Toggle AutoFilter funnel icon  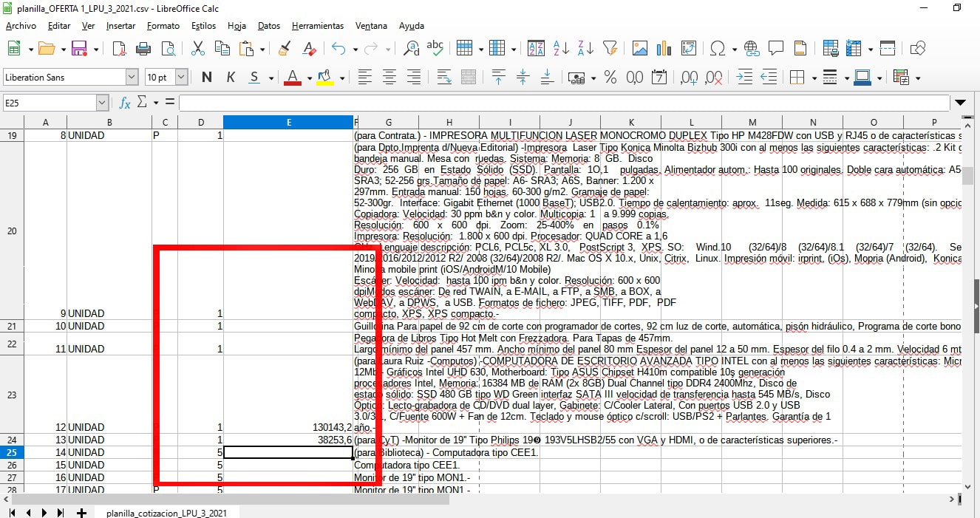click(610, 49)
